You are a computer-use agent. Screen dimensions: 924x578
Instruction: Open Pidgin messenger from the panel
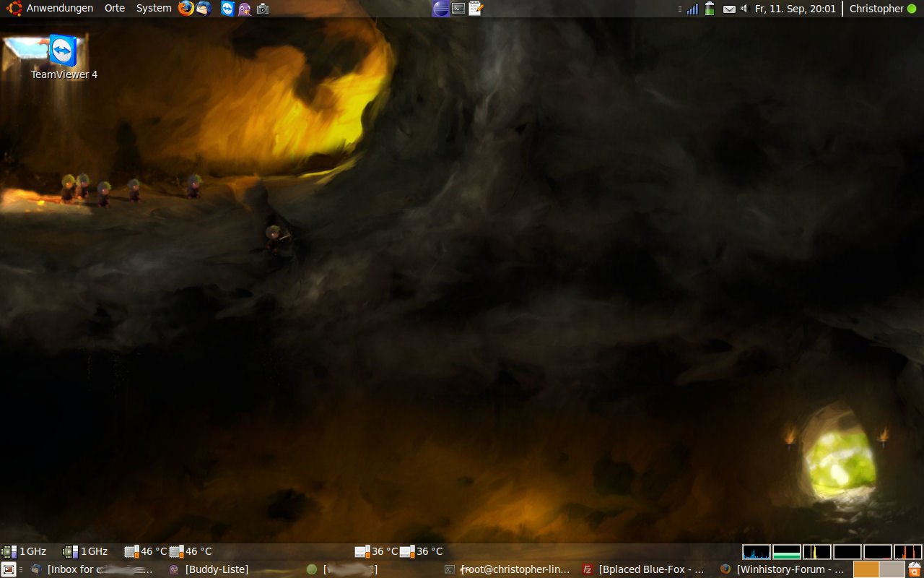click(245, 9)
